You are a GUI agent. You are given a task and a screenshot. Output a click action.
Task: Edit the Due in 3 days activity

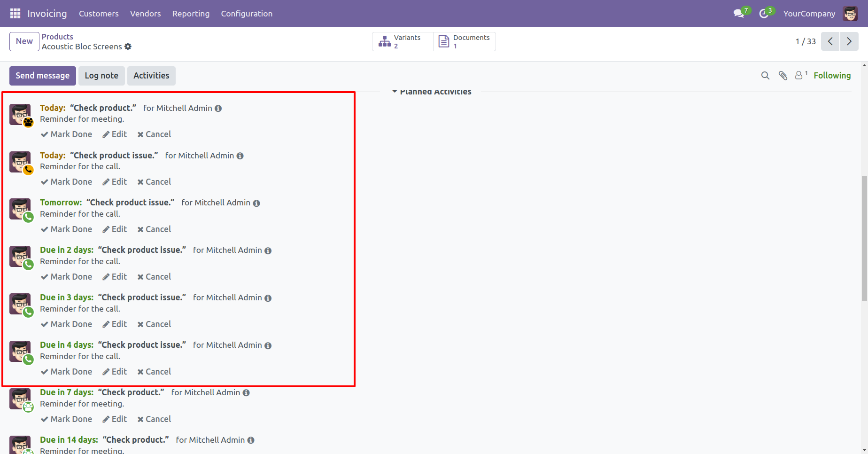[x=115, y=324]
